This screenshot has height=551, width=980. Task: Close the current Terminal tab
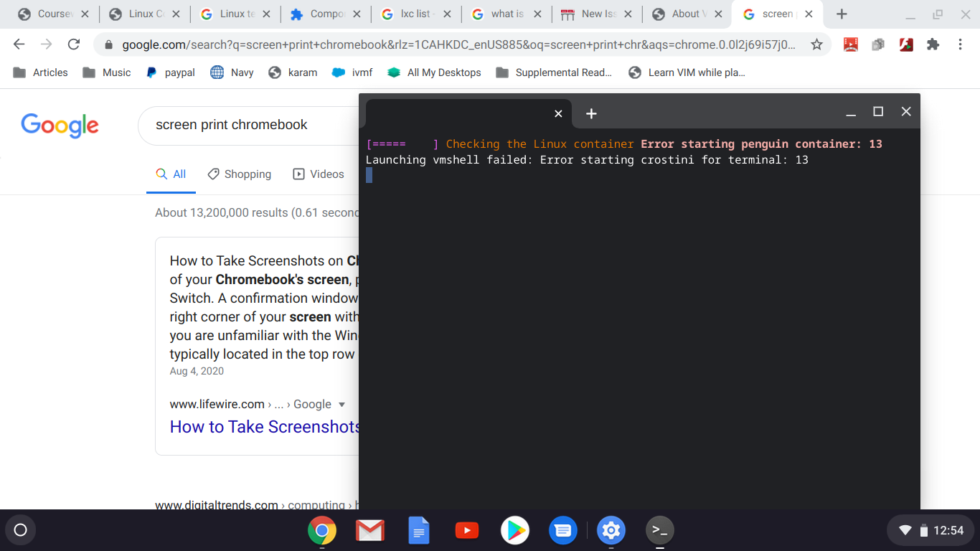(x=558, y=113)
